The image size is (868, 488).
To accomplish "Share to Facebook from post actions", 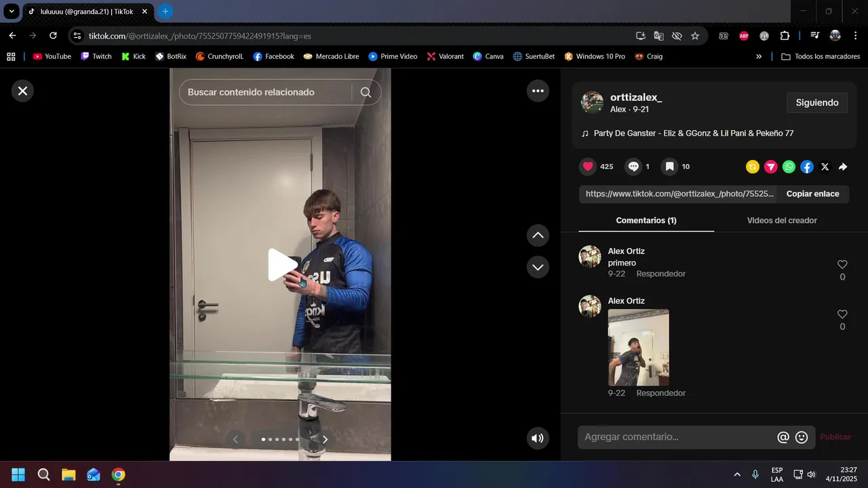I will pos(807,167).
